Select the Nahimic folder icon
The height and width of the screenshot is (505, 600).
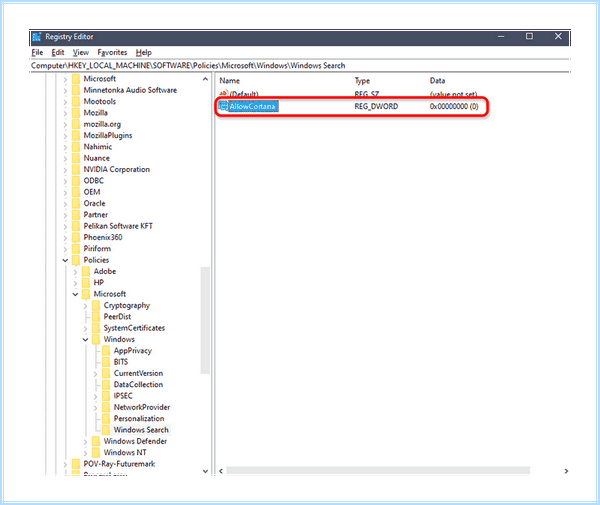76,147
